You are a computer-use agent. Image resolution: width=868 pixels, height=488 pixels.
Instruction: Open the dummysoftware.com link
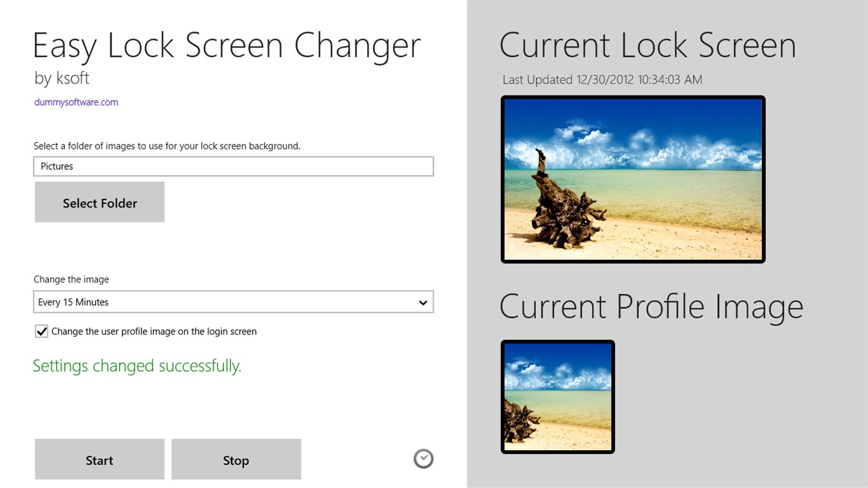point(76,102)
